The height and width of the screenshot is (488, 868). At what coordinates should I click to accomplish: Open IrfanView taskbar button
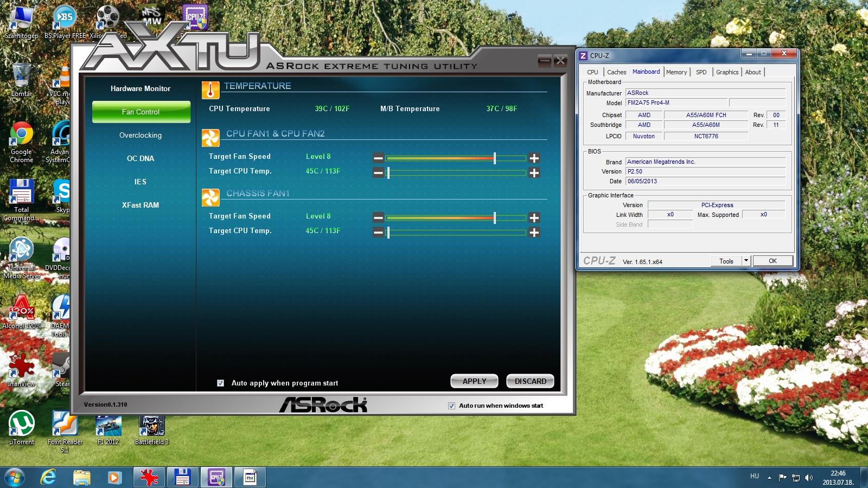(149, 477)
